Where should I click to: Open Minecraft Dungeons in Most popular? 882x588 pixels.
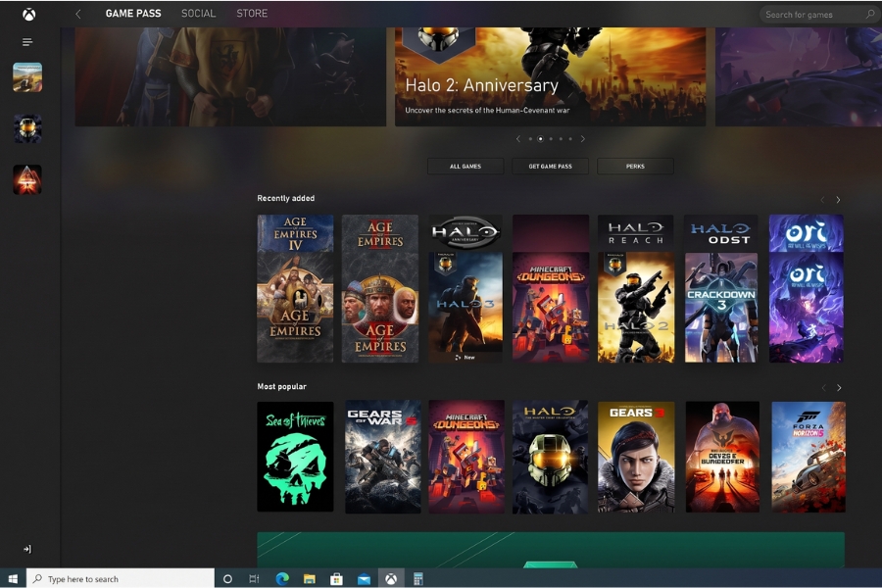(466, 457)
